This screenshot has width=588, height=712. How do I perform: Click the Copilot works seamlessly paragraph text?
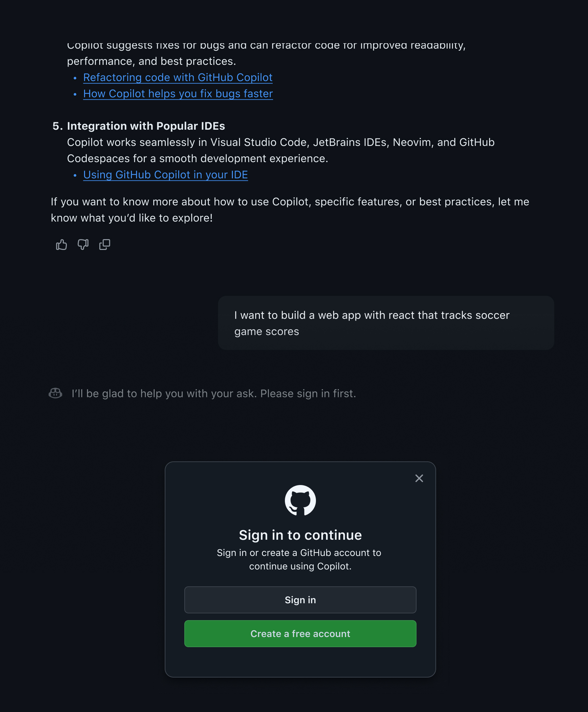pyautogui.click(x=280, y=150)
